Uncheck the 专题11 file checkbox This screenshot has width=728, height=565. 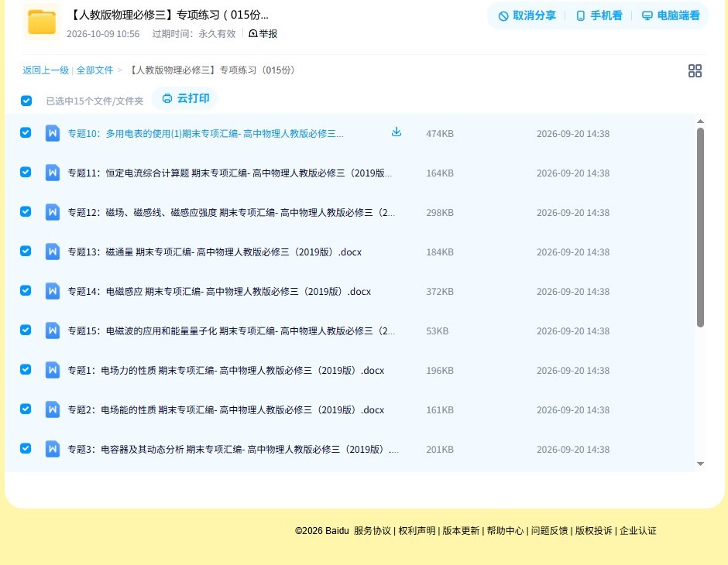click(x=26, y=172)
